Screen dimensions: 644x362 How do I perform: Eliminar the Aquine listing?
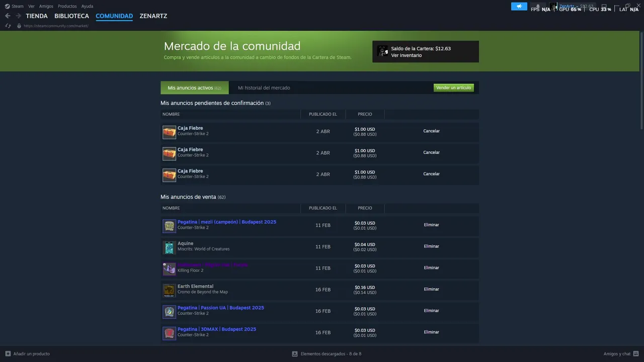pos(431,246)
